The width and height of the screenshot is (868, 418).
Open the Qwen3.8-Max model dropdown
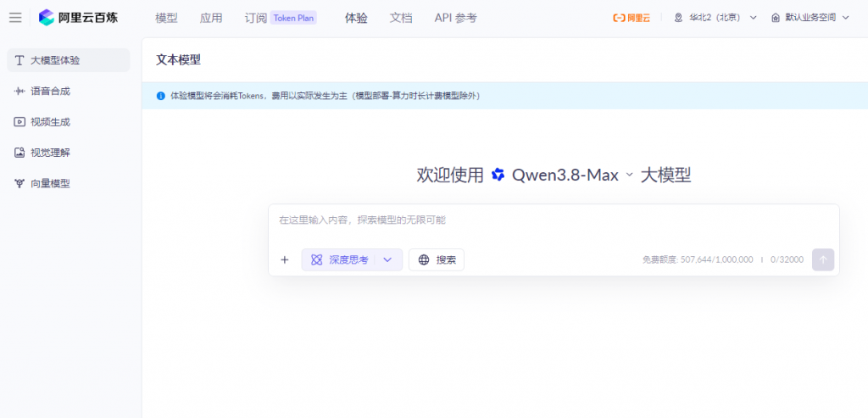572,175
